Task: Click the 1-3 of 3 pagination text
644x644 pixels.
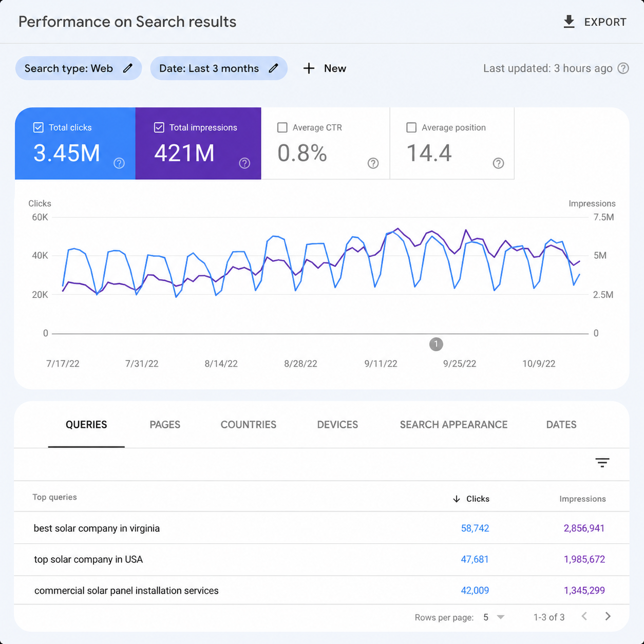Action: point(549,617)
